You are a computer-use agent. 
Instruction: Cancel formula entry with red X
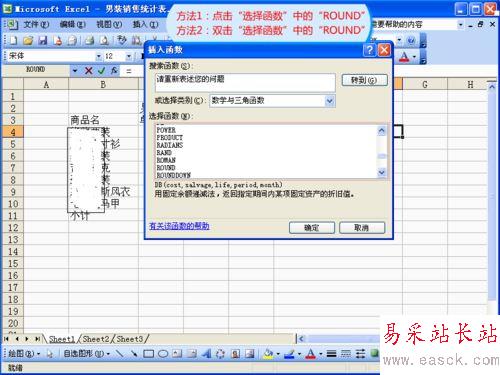pos(88,71)
